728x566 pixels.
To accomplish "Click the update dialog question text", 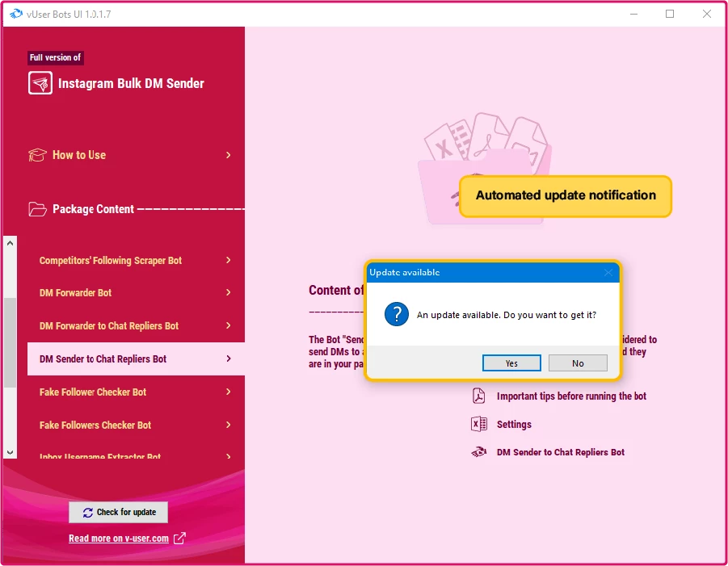I will click(507, 315).
